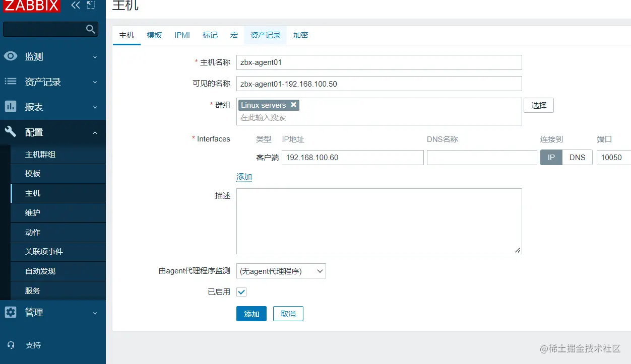Open the 宏 tab
The image size is (631, 364).
pyautogui.click(x=234, y=35)
